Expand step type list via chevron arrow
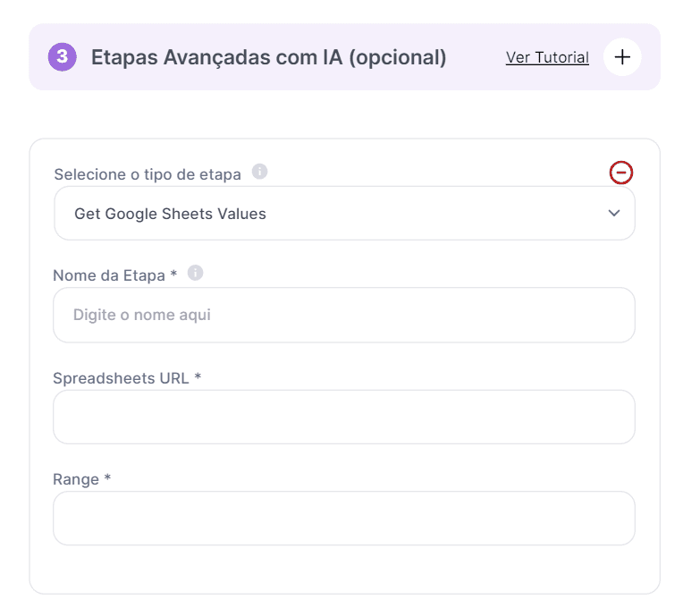Image resolution: width=683 pixels, height=616 pixels. tap(614, 214)
